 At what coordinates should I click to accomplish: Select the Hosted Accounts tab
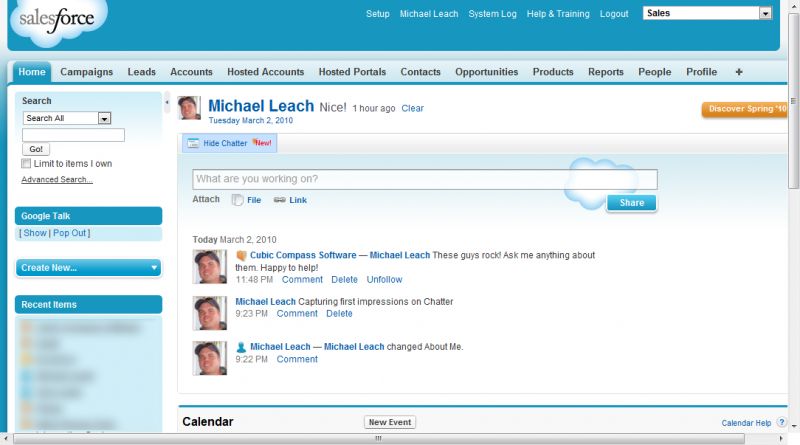[265, 72]
